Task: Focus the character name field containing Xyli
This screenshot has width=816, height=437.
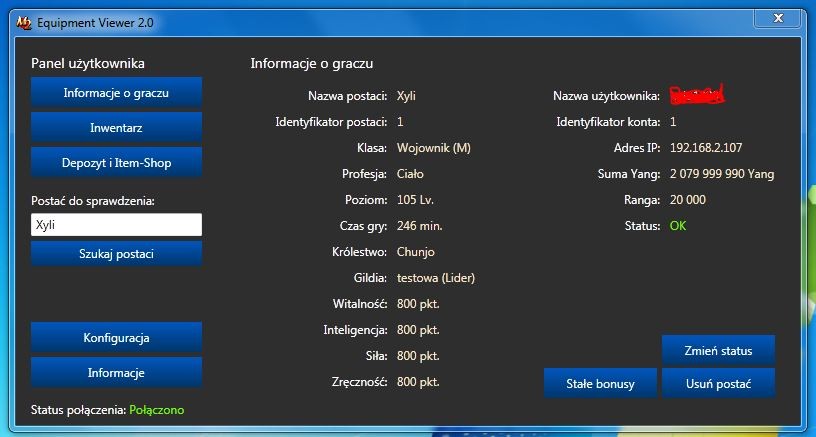Action: (x=116, y=225)
